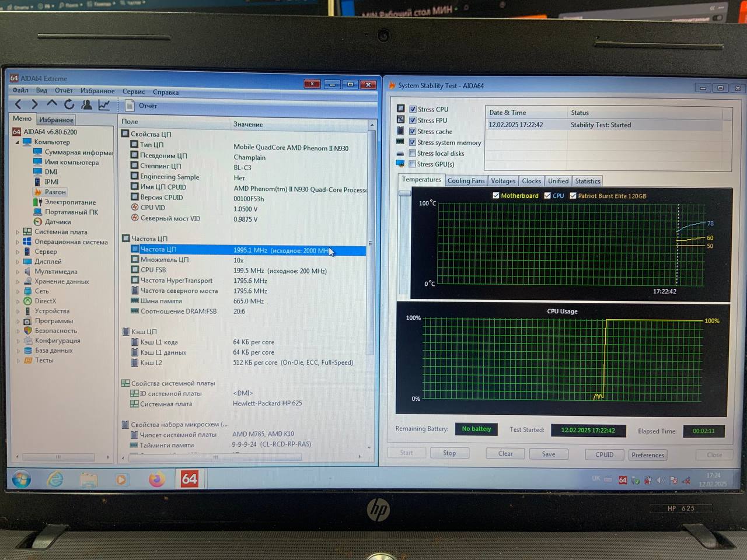Refresh the page with the circular arrow icon

click(x=69, y=104)
